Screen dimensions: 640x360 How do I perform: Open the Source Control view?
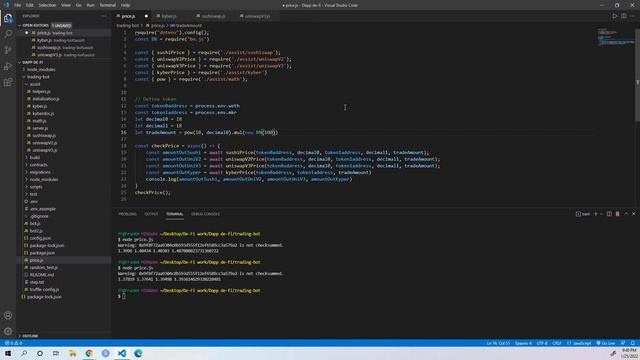(8, 50)
